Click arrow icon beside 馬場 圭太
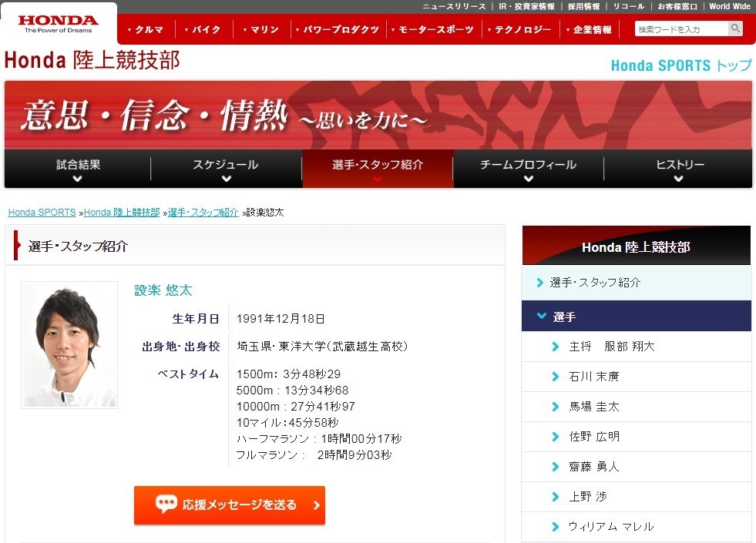 point(556,407)
